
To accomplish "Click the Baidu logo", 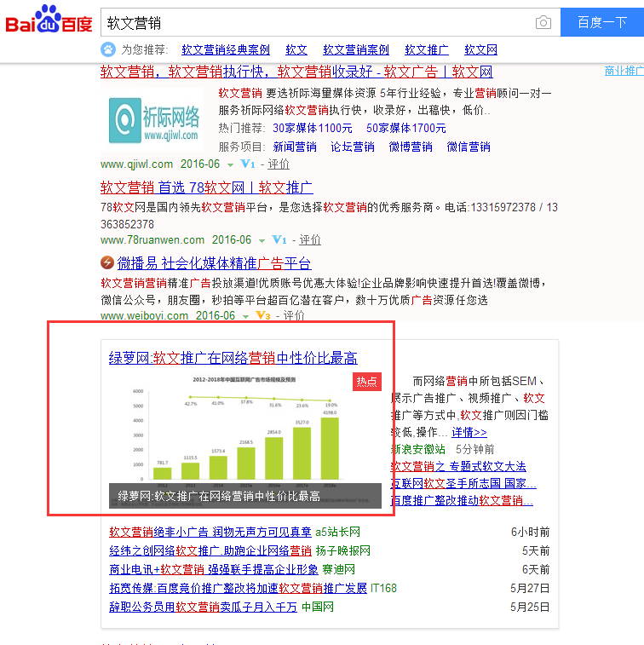I will (49, 22).
